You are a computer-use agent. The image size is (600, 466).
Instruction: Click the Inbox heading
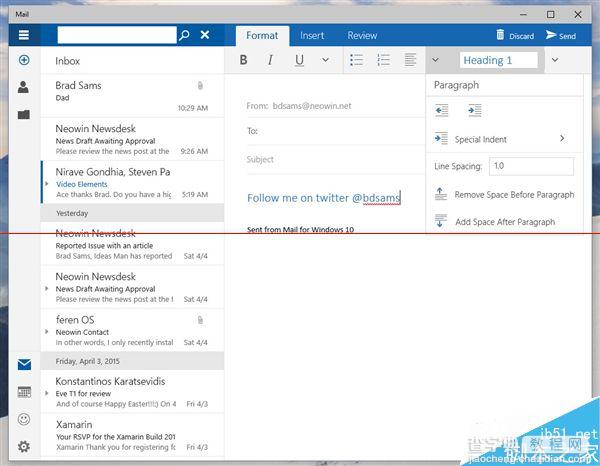pos(67,61)
